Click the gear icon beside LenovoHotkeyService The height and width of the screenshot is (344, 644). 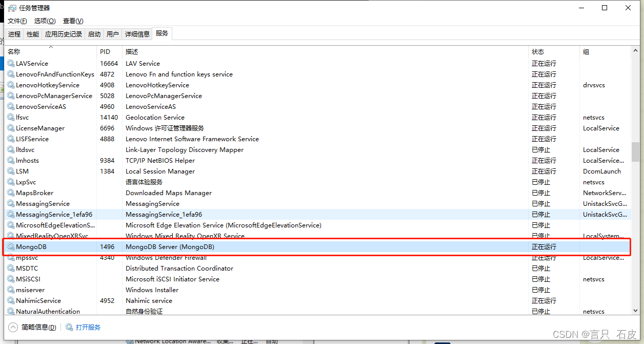11,85
